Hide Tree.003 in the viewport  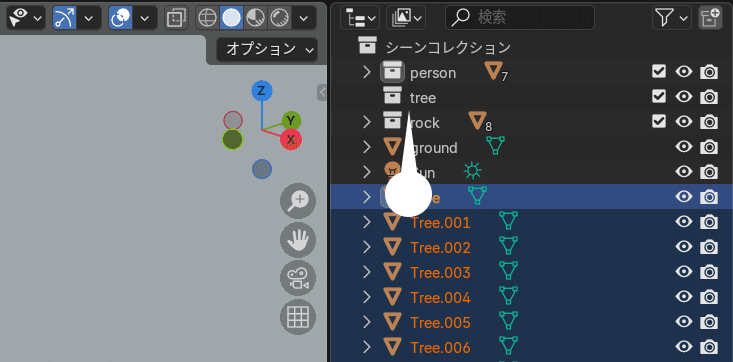point(684,272)
